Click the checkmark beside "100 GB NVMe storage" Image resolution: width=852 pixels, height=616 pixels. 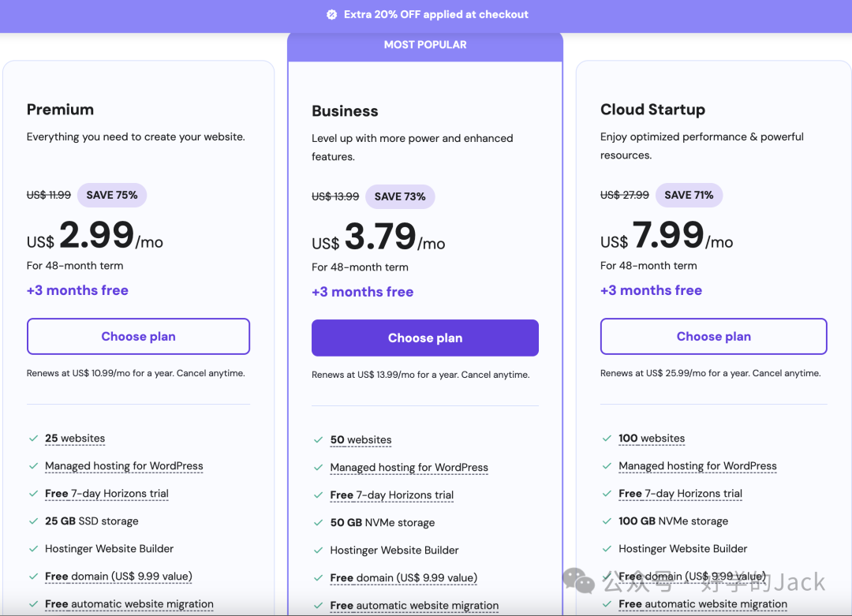(607, 521)
